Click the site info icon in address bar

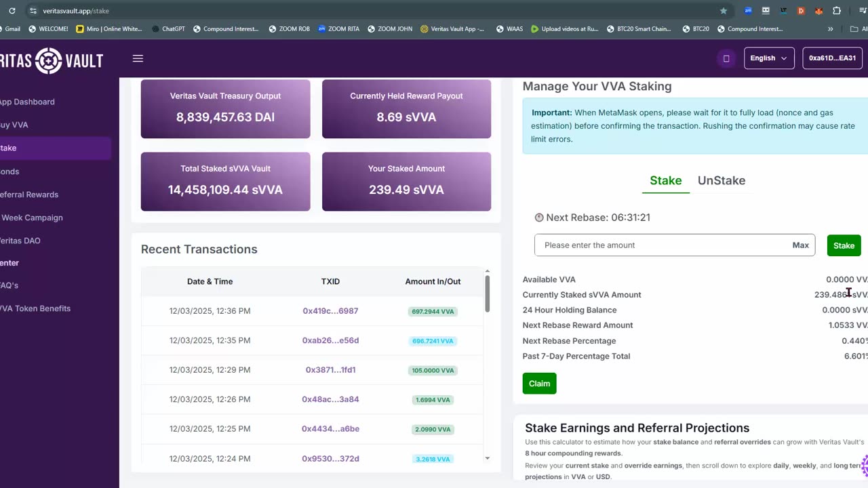tap(34, 11)
